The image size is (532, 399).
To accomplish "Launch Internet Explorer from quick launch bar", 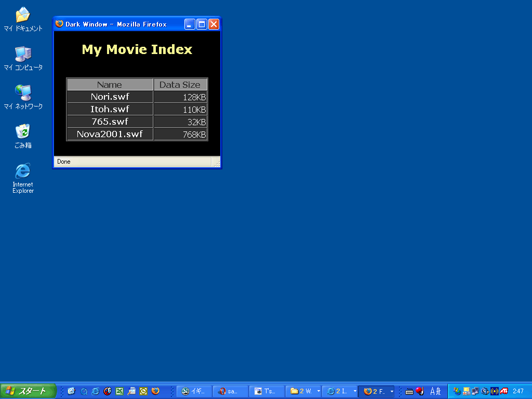I will (x=96, y=391).
